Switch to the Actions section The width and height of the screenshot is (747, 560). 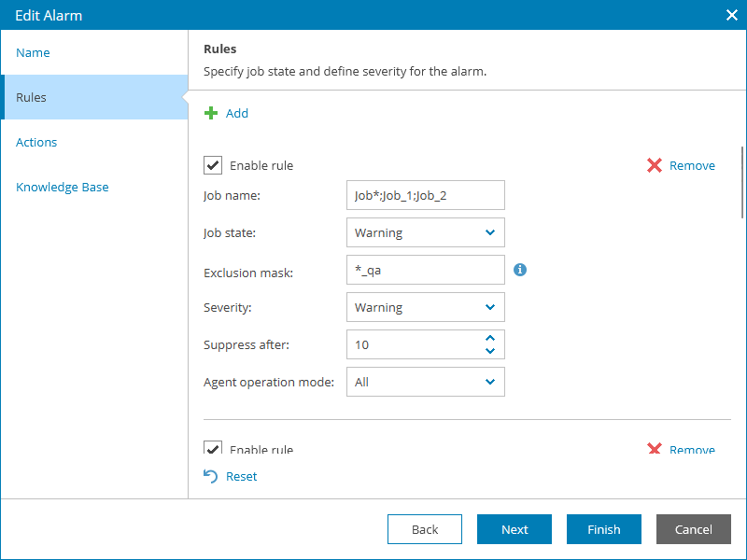36,142
